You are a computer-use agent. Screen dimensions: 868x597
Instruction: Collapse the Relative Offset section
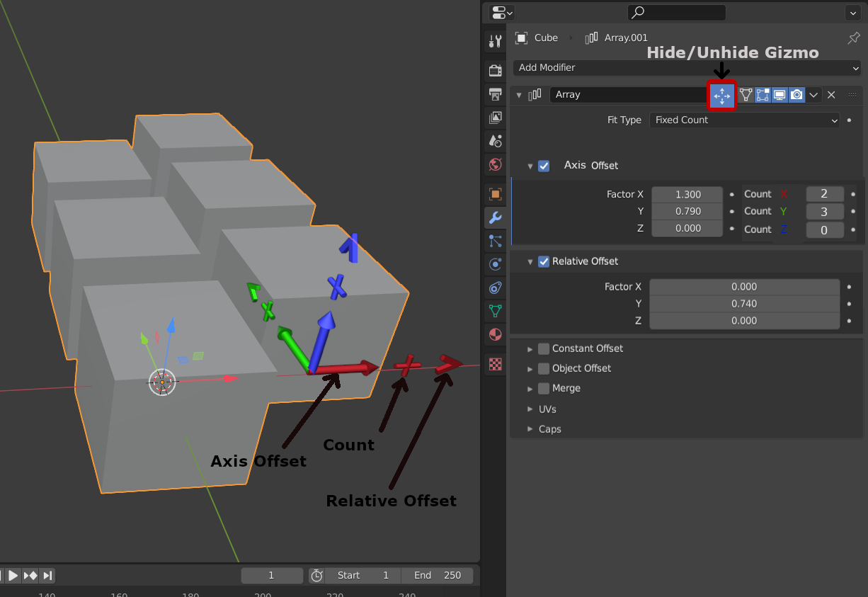[x=530, y=261]
